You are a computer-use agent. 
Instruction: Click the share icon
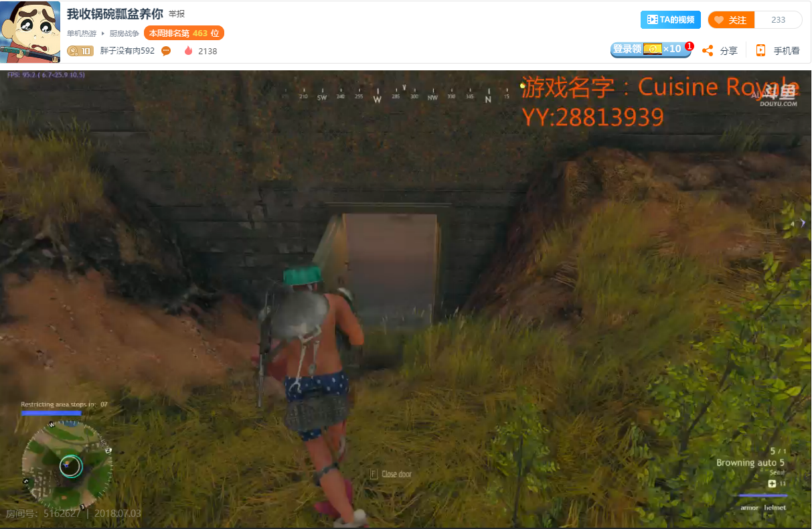point(708,50)
